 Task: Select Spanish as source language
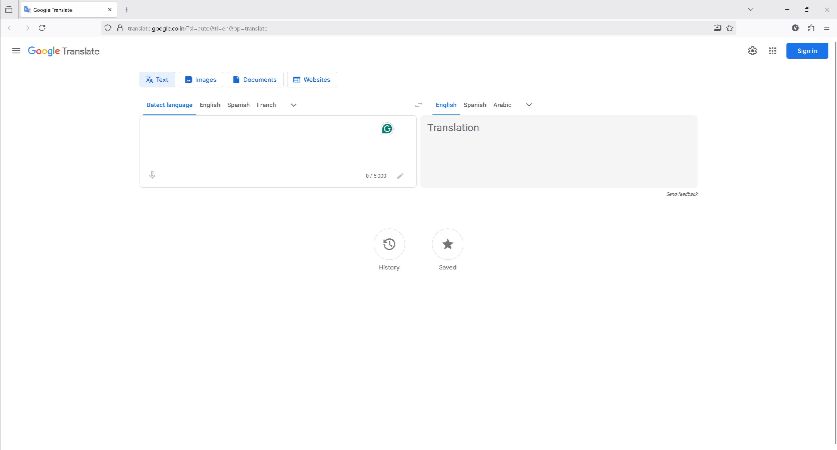point(238,105)
